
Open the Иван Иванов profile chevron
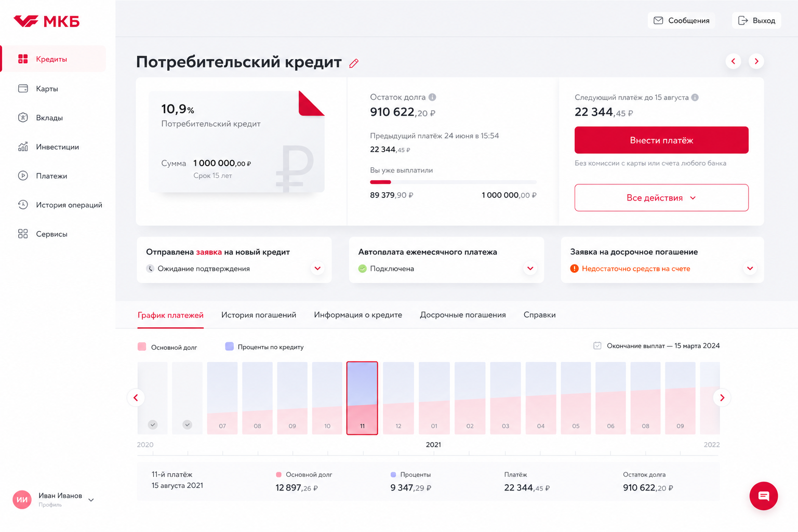pyautogui.click(x=91, y=500)
